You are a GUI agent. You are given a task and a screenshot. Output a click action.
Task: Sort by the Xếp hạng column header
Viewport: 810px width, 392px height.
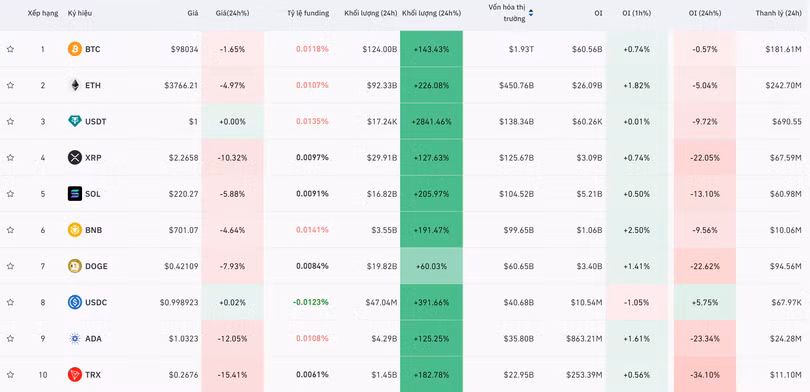pyautogui.click(x=43, y=13)
